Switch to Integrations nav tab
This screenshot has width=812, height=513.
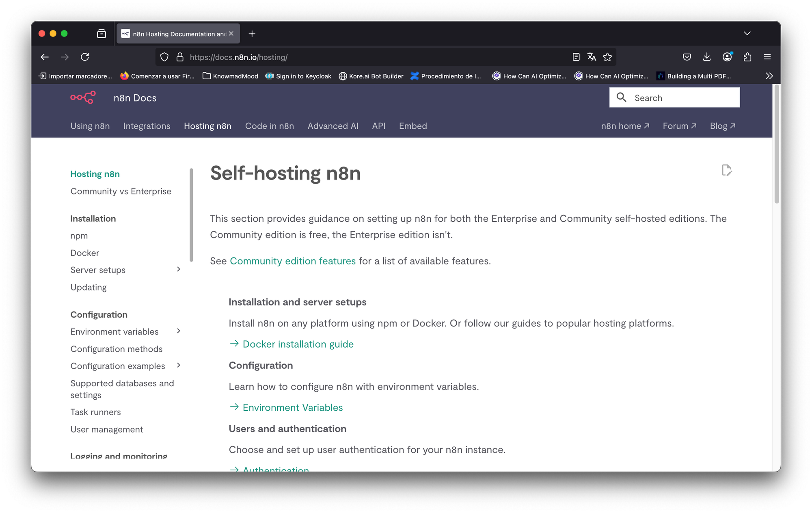pos(147,126)
